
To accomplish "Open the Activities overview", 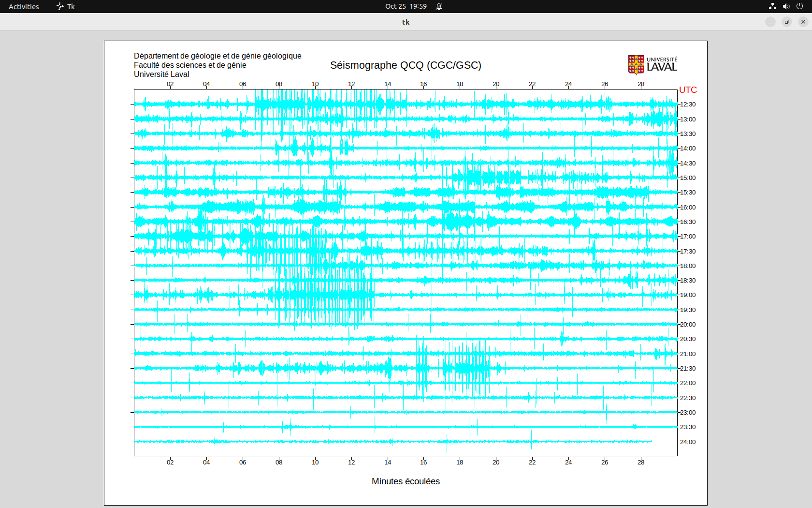I will click(24, 6).
